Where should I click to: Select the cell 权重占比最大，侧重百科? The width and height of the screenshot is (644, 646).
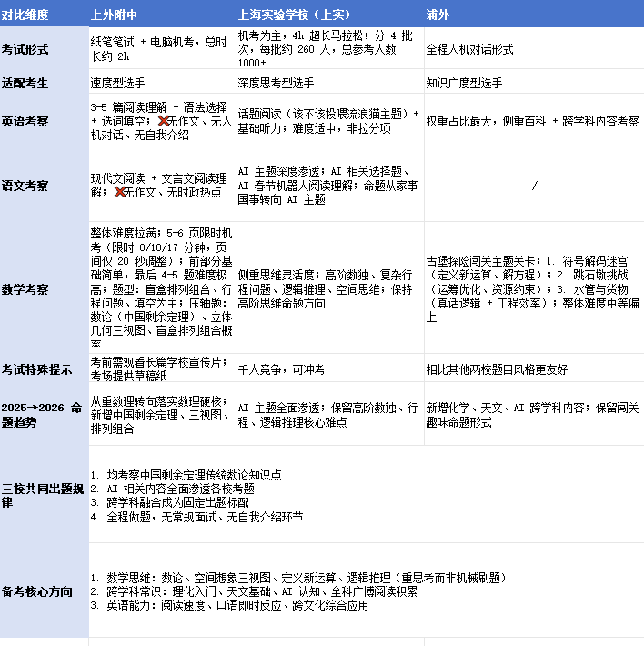pyautogui.click(x=534, y=120)
